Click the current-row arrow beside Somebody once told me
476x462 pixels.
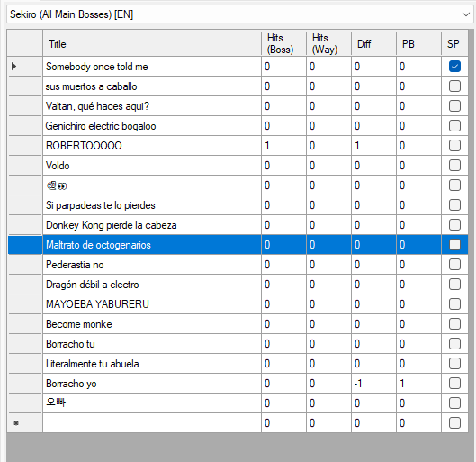[x=13, y=67]
